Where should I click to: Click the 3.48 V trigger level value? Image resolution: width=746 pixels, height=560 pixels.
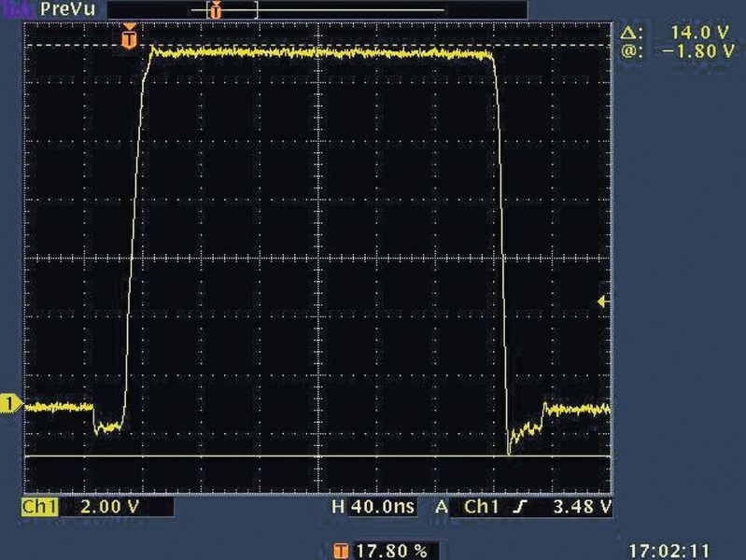click(582, 507)
